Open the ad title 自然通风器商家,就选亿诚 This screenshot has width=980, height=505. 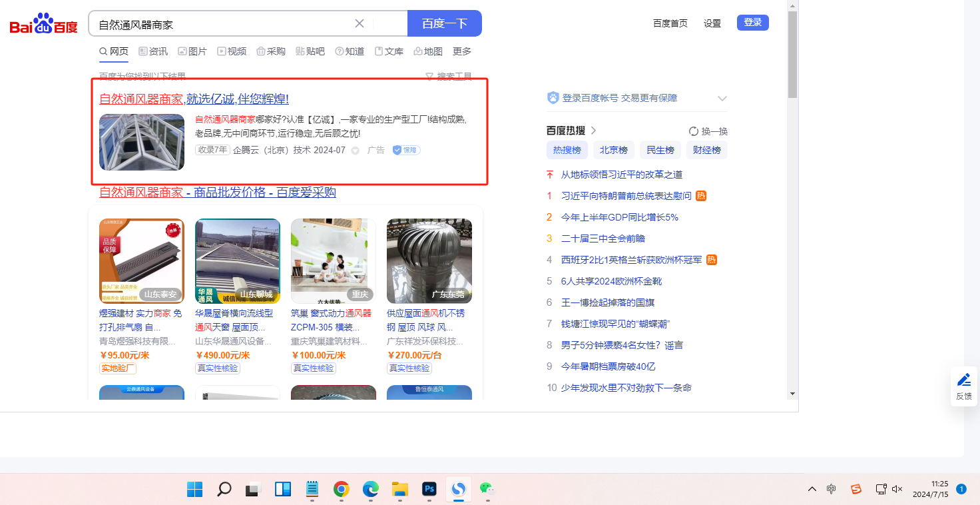pos(194,99)
